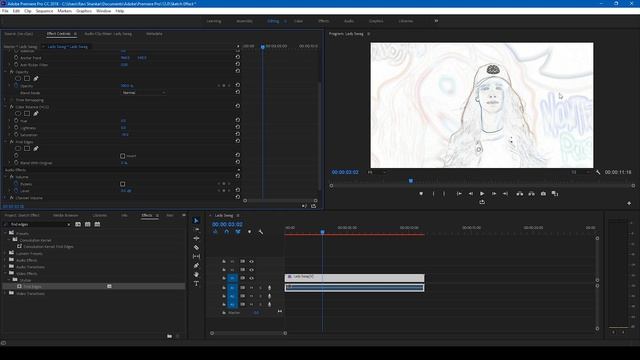Screen dimensions: 640x360
Task: Select the Hand tool
Action: 196,274
